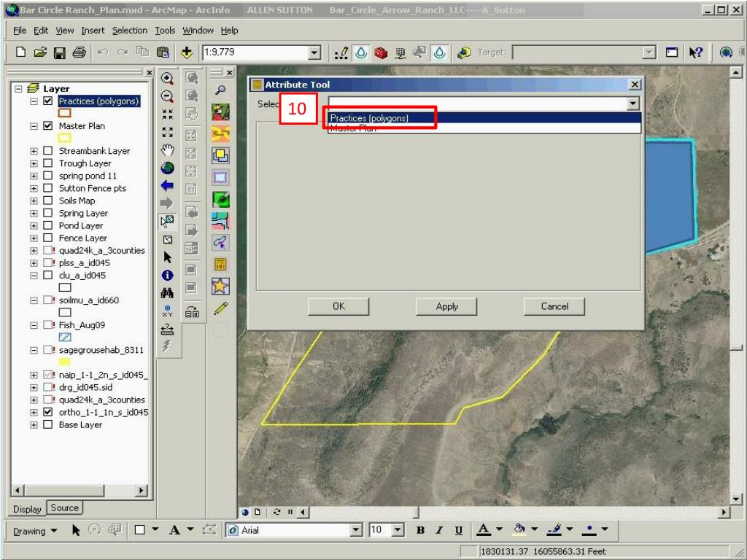Click the table of contents horizontal scrollbar

point(79,490)
